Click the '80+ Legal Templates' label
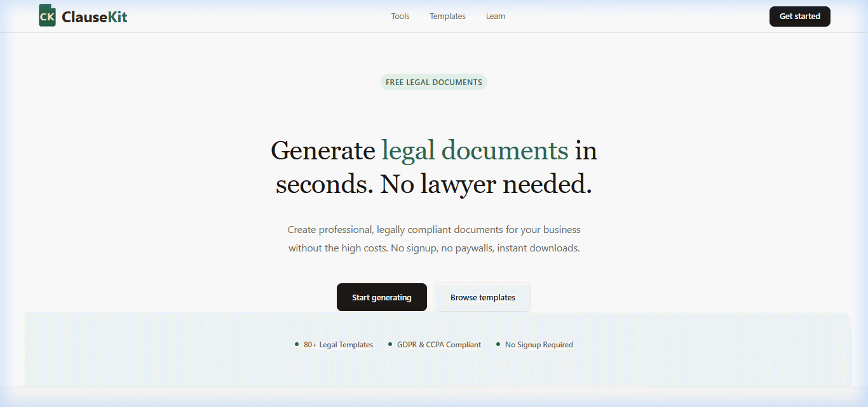 point(338,345)
